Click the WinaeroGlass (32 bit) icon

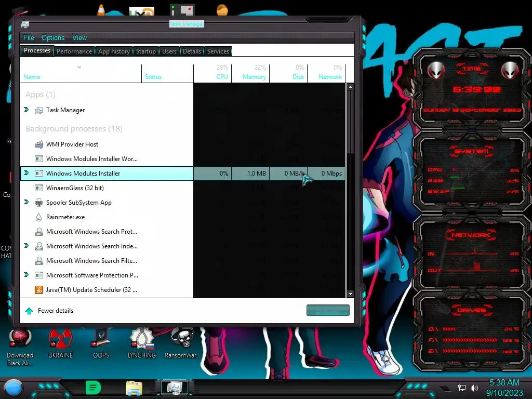[39, 188]
